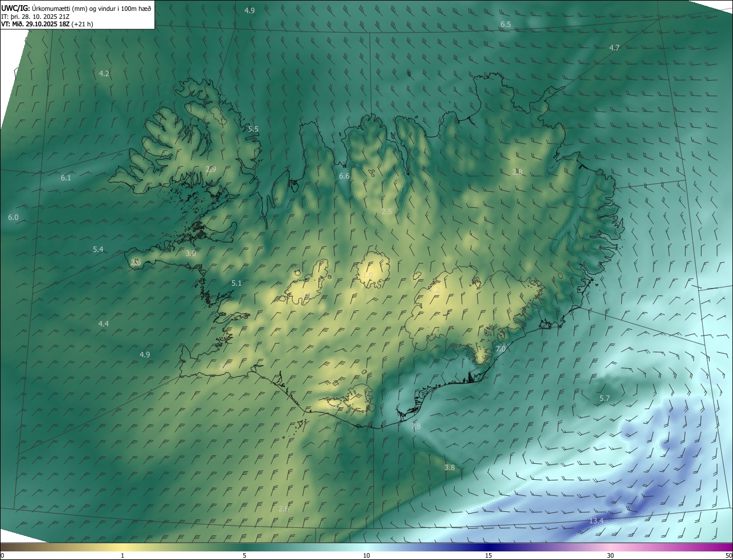Viewport: 733px width, 560px height.
Task: Click the 6.1 value label
Action: click(x=66, y=178)
